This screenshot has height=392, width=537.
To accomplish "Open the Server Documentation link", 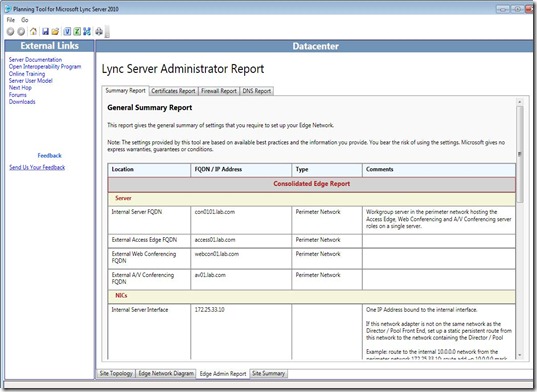I will (x=35, y=60).
